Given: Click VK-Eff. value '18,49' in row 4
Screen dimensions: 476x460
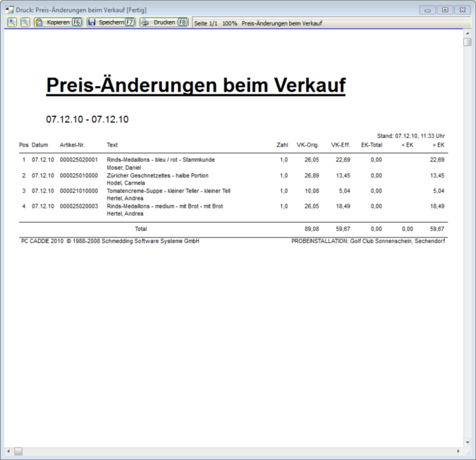Looking at the screenshot, I should click(343, 206).
